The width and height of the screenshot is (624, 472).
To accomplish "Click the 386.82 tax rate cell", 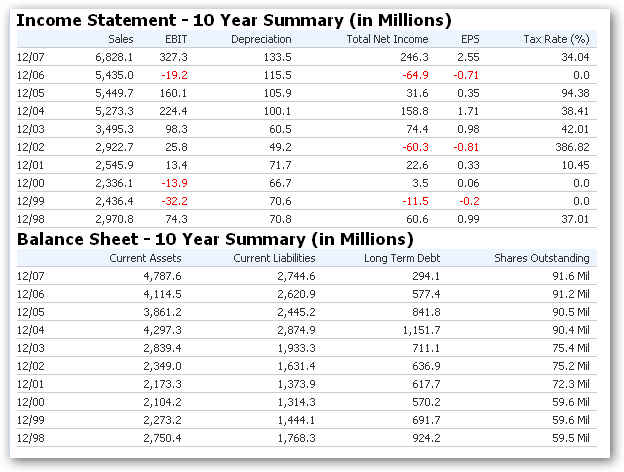I will [569, 147].
